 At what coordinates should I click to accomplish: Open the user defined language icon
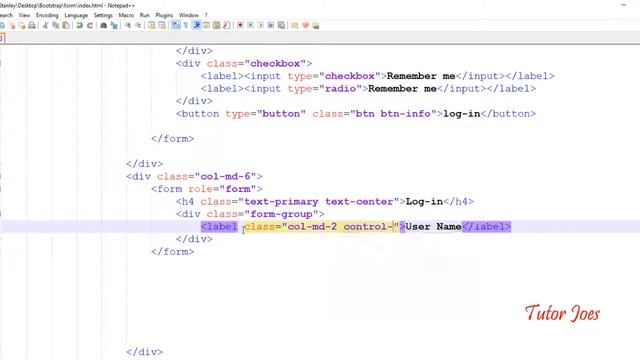(207, 25)
